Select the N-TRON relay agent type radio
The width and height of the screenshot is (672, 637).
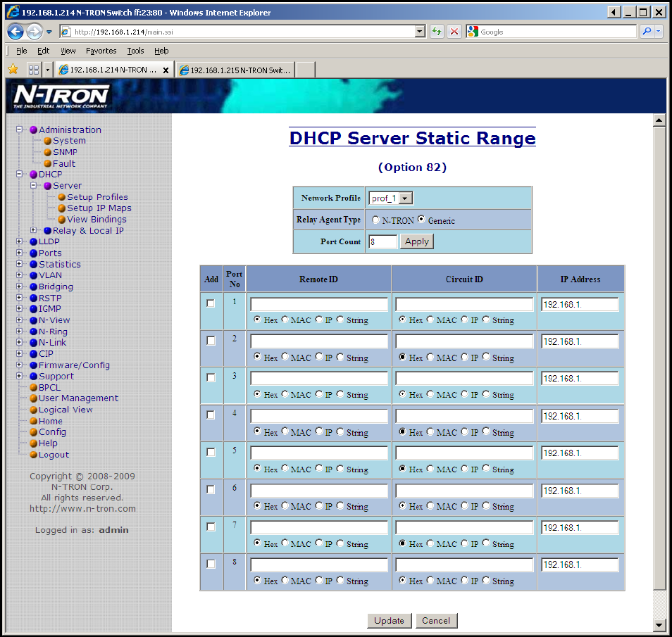(x=375, y=220)
